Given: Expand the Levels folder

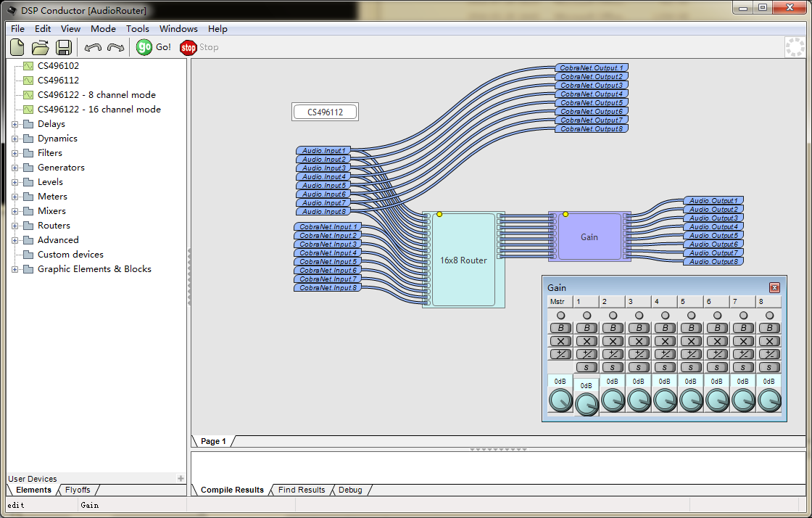Looking at the screenshot, I should point(15,182).
